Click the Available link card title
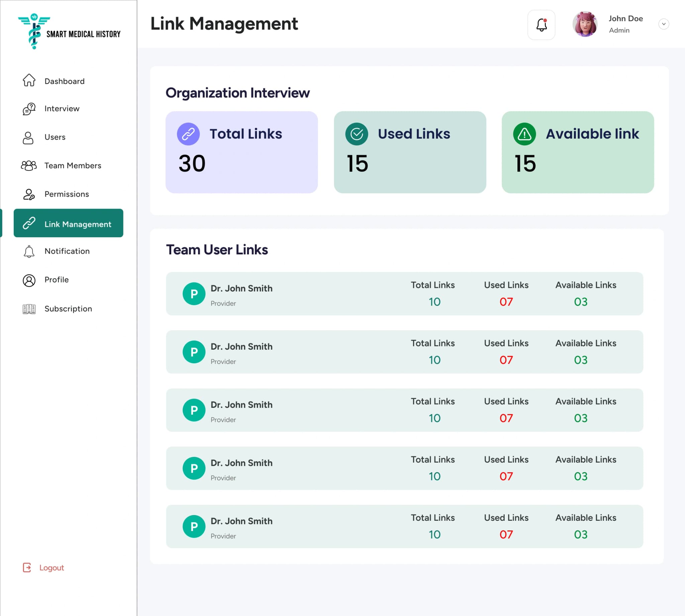 [x=592, y=134]
